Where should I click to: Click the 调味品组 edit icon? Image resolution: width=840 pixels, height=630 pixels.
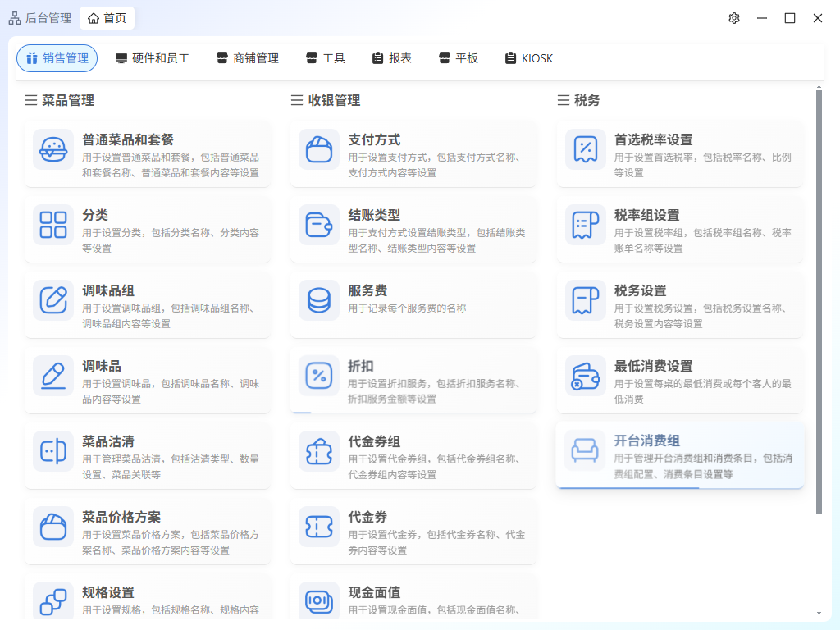click(x=53, y=300)
